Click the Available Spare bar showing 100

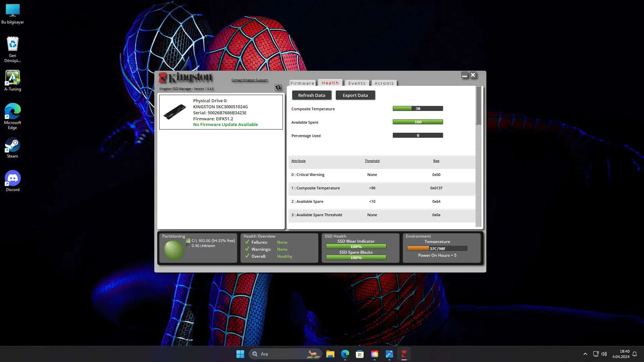[x=418, y=122]
